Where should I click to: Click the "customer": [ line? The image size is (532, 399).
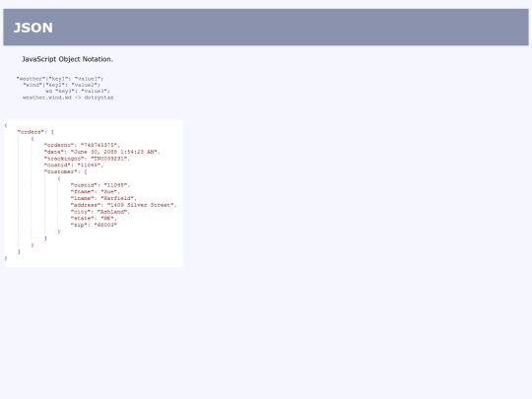click(x=65, y=171)
